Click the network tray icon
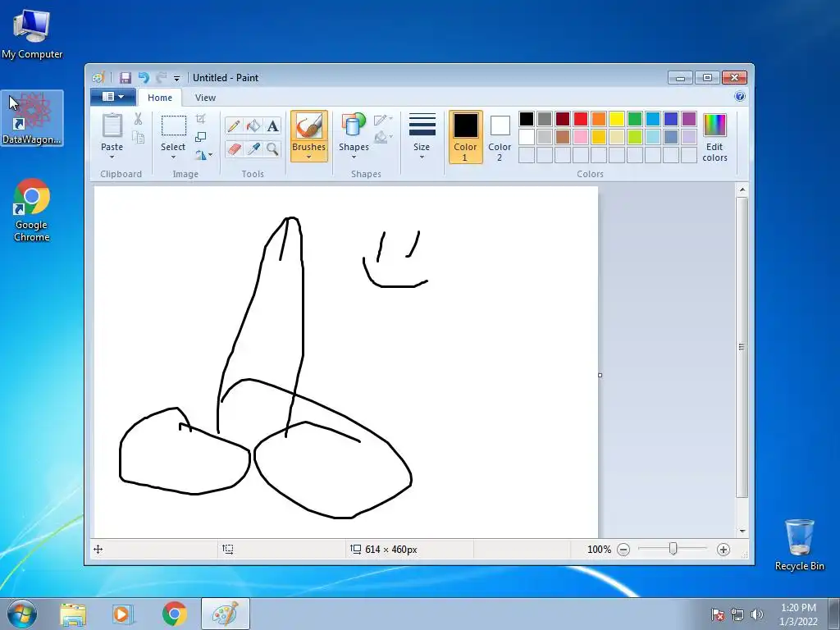This screenshot has height=630, width=840. point(737,614)
